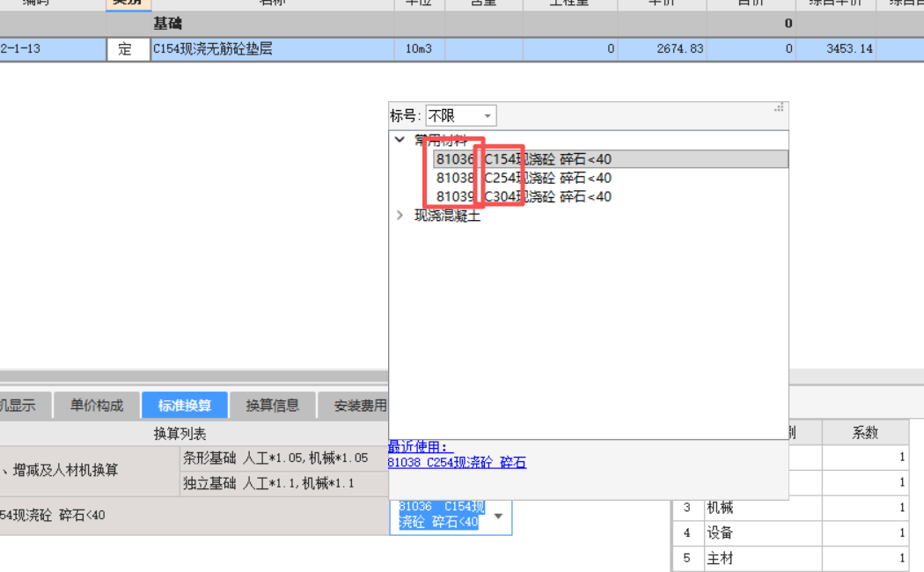The height and width of the screenshot is (572, 924).
Task: Click the popup resize grip icon
Action: (x=778, y=107)
